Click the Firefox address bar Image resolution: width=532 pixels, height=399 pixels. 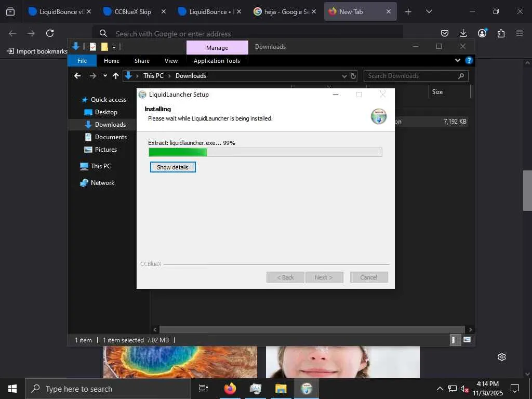click(x=248, y=34)
